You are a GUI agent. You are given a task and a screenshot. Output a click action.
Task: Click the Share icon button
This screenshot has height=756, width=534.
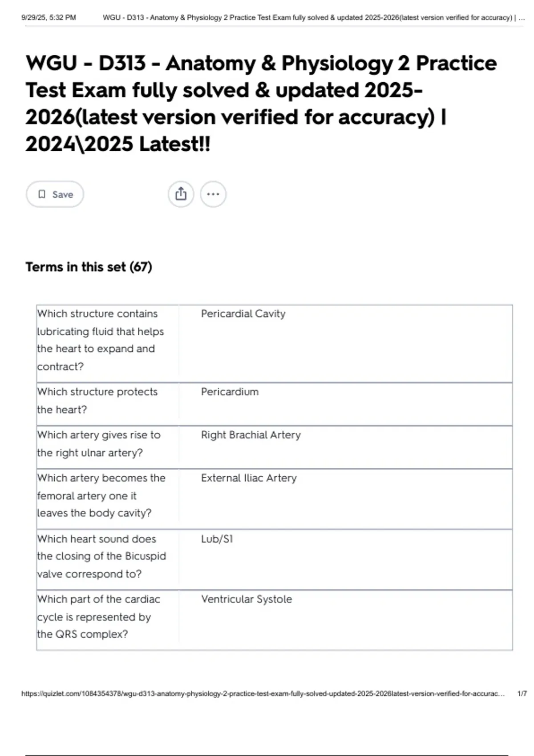[181, 194]
